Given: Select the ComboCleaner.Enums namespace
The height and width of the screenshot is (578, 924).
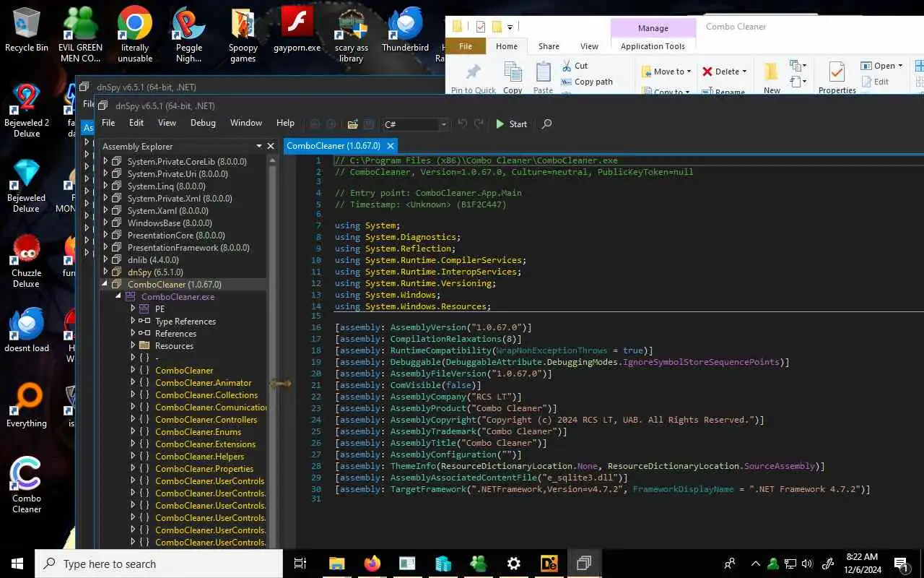Looking at the screenshot, I should click(x=198, y=432).
